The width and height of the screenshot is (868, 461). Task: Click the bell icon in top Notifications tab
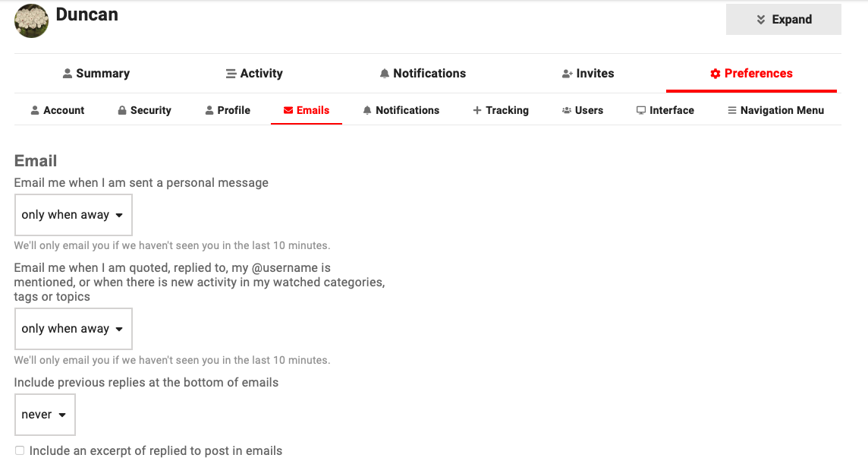point(385,74)
